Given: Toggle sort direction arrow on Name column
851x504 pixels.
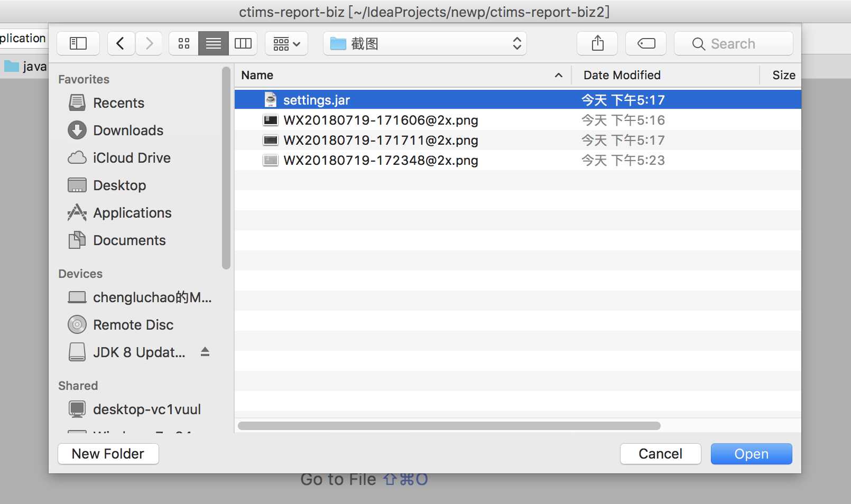Looking at the screenshot, I should (558, 76).
